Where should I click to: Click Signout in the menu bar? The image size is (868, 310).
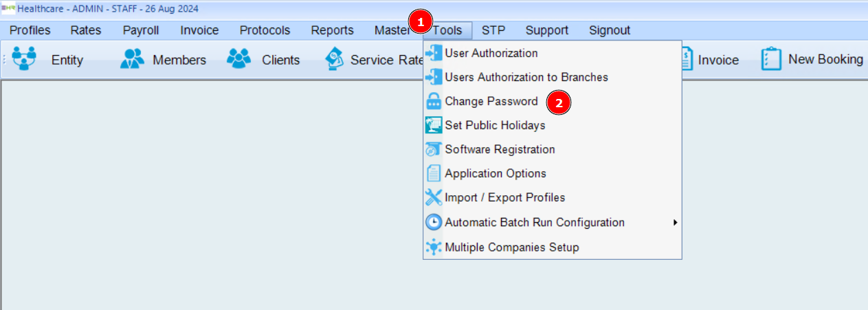pyautogui.click(x=610, y=30)
